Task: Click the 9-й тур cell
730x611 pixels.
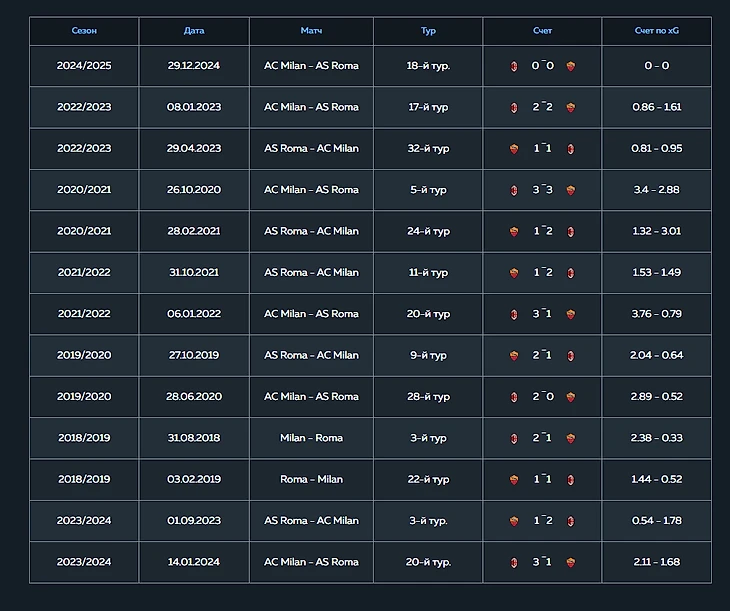Action: pos(428,355)
